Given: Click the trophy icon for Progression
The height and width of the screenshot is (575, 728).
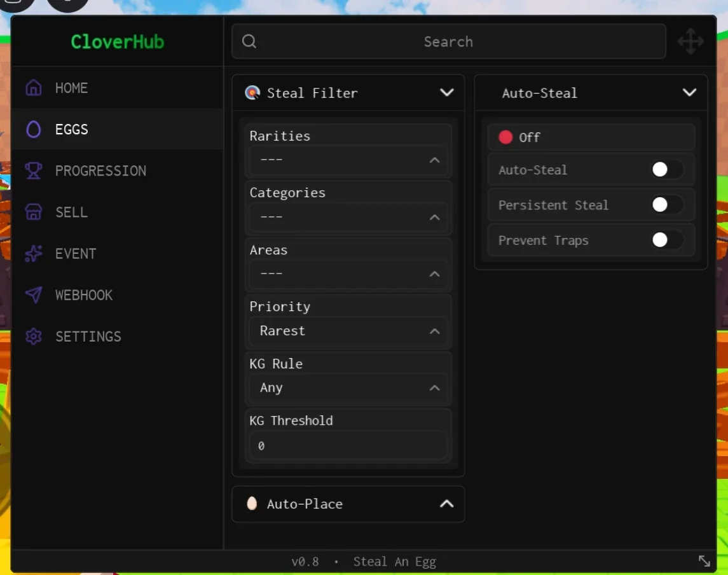Looking at the screenshot, I should (34, 170).
